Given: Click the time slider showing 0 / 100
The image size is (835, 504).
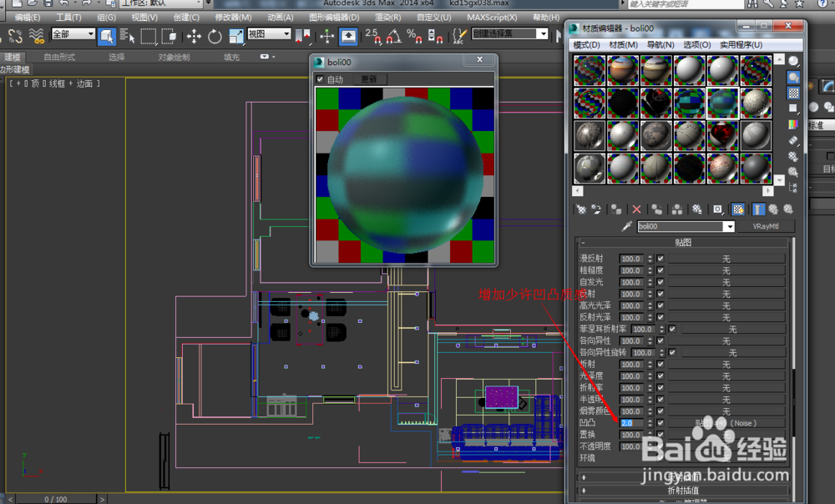Looking at the screenshot, I should tap(56, 499).
